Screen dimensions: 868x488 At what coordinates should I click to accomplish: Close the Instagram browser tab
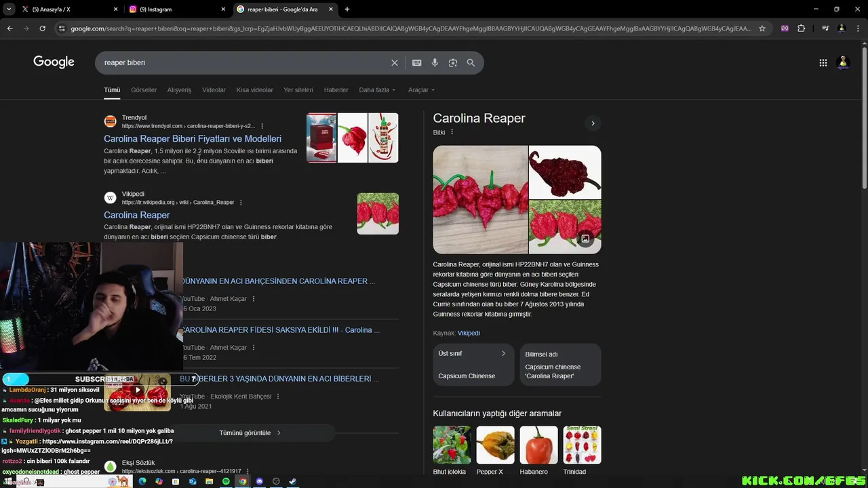tap(223, 9)
